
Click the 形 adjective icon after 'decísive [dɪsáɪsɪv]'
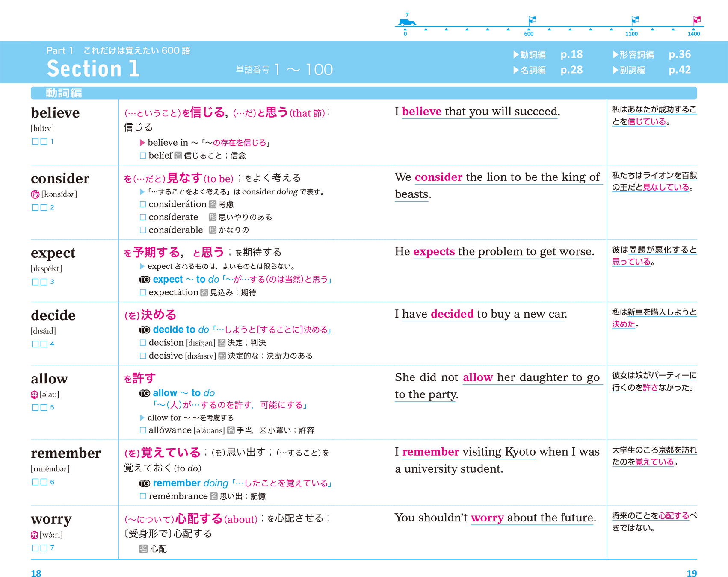pyautogui.click(x=222, y=356)
